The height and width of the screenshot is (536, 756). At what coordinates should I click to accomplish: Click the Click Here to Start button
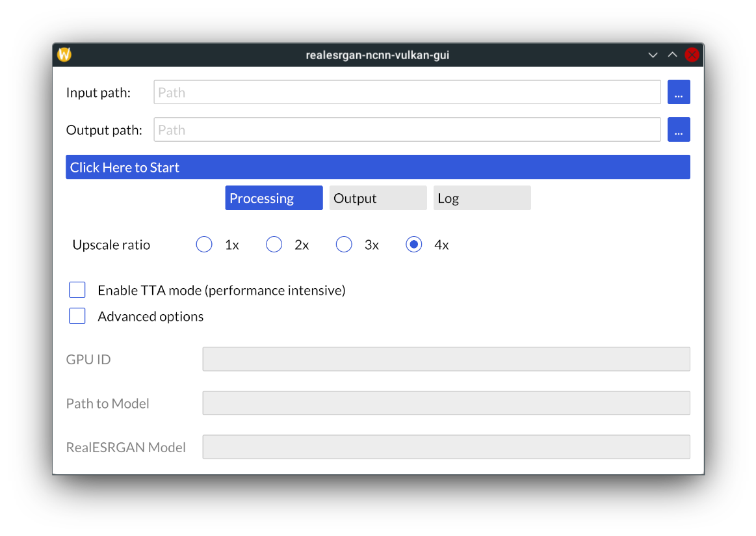378,167
